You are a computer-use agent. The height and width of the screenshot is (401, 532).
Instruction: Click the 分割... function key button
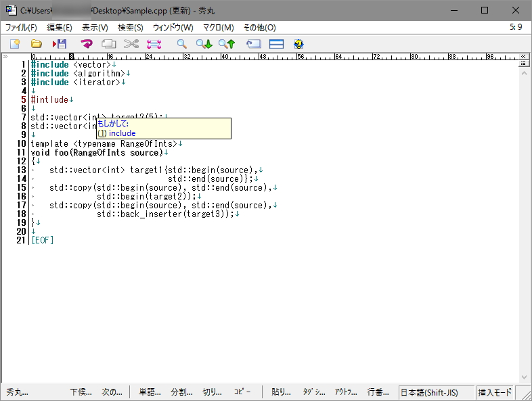click(181, 392)
